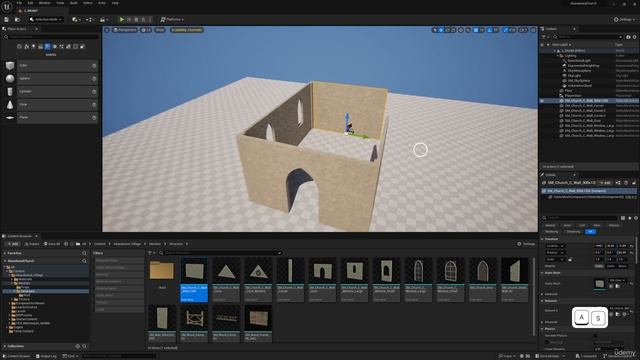Image resolution: width=640 pixels, height=360 pixels.
Task: Open the Selection Mode dropdown
Action: click(46, 19)
